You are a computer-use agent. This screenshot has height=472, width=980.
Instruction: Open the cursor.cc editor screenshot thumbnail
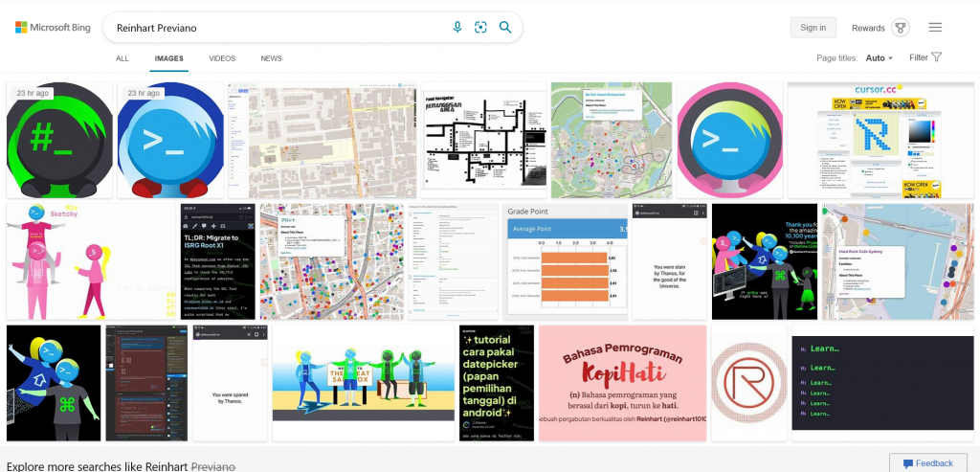tap(880, 140)
